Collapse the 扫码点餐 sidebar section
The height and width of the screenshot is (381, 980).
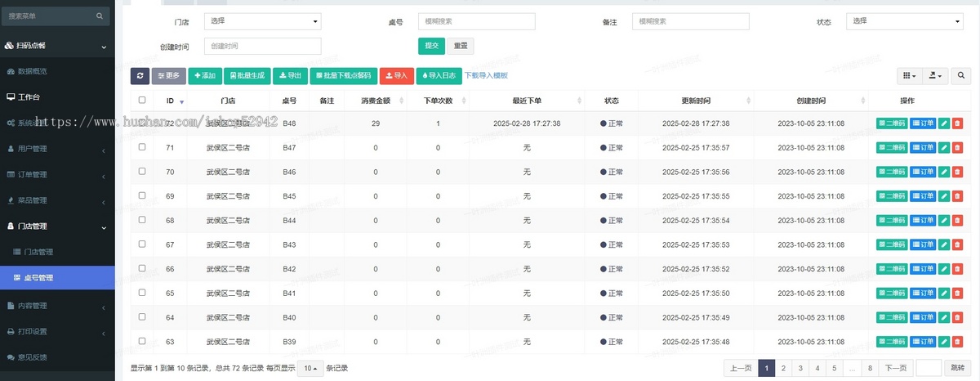pyautogui.click(x=57, y=47)
